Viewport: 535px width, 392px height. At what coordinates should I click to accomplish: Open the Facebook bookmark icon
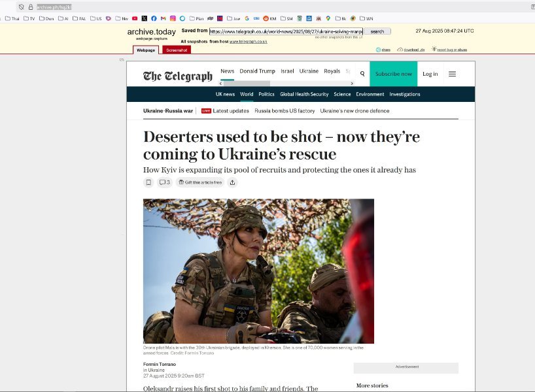click(154, 18)
